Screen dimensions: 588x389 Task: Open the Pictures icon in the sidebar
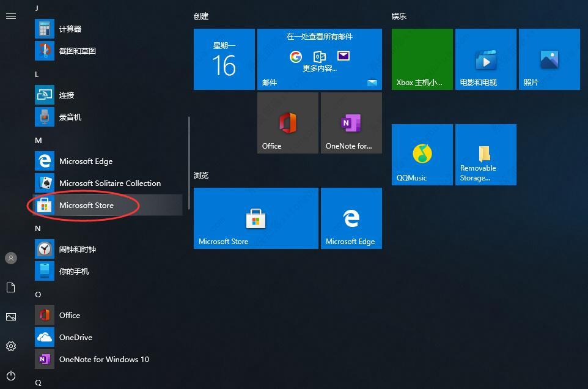click(10, 317)
